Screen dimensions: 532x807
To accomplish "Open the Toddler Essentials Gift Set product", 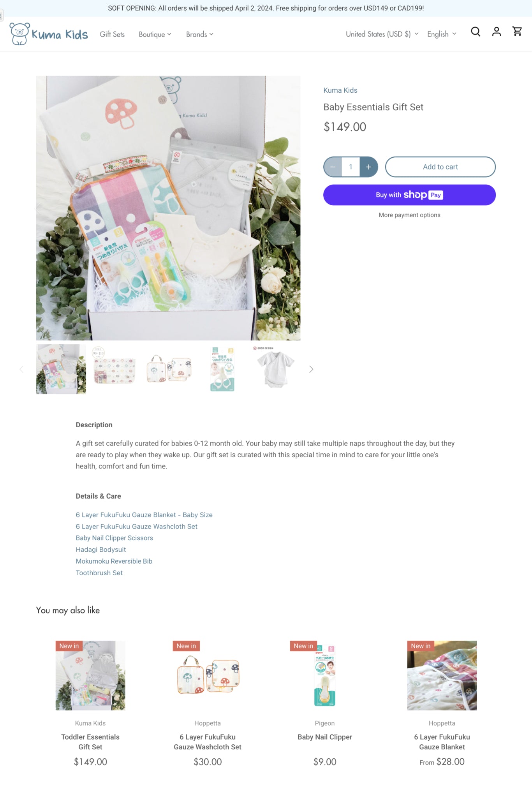I will pyautogui.click(x=90, y=742).
